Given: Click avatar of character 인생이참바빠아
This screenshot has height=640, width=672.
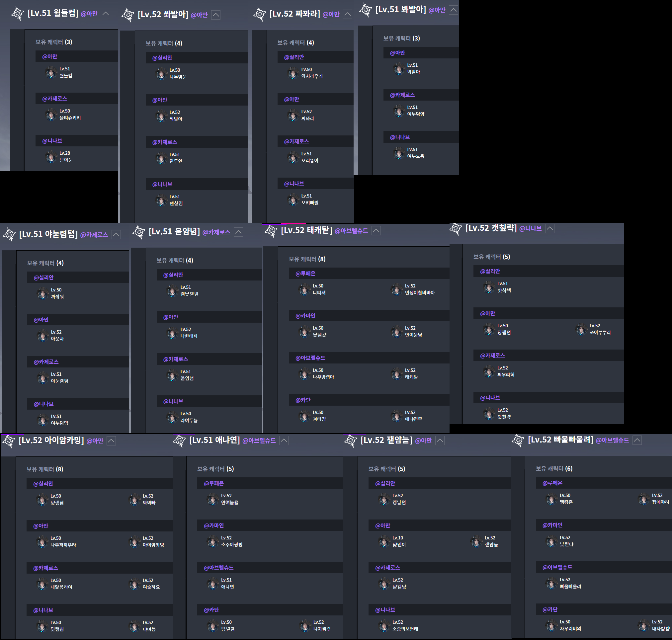Looking at the screenshot, I should tap(396, 289).
